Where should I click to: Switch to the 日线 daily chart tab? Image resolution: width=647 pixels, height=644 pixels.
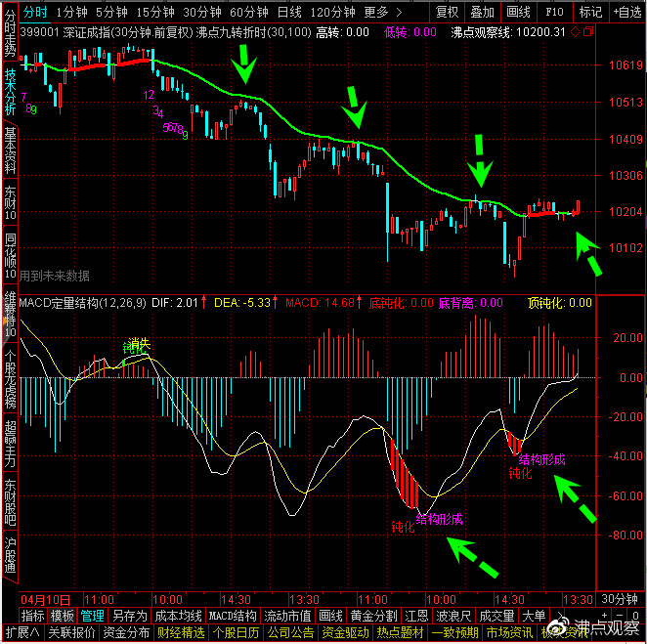click(289, 13)
